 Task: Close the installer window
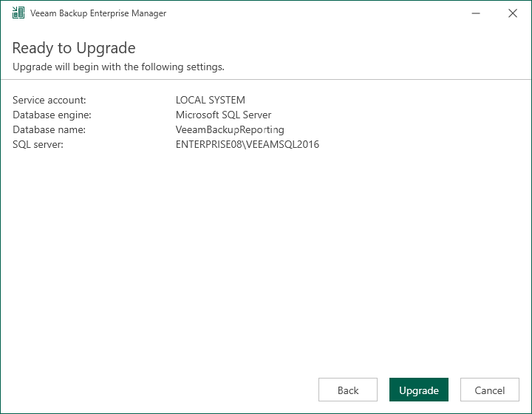click(x=513, y=13)
